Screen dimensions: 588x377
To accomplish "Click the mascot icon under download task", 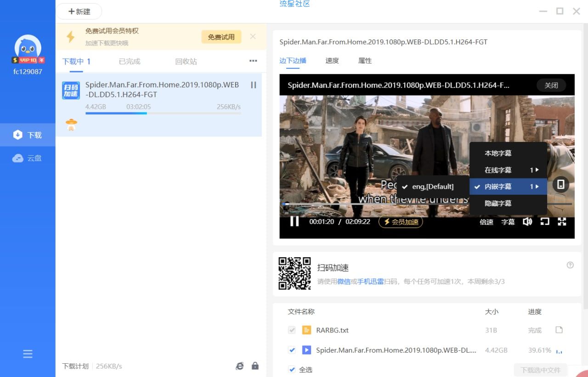I will coord(71,124).
